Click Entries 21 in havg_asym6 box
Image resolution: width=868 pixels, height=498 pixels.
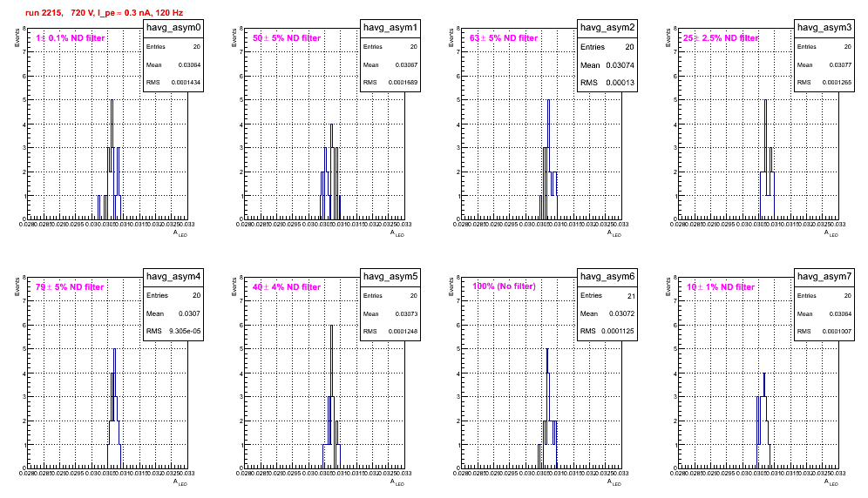click(607, 296)
